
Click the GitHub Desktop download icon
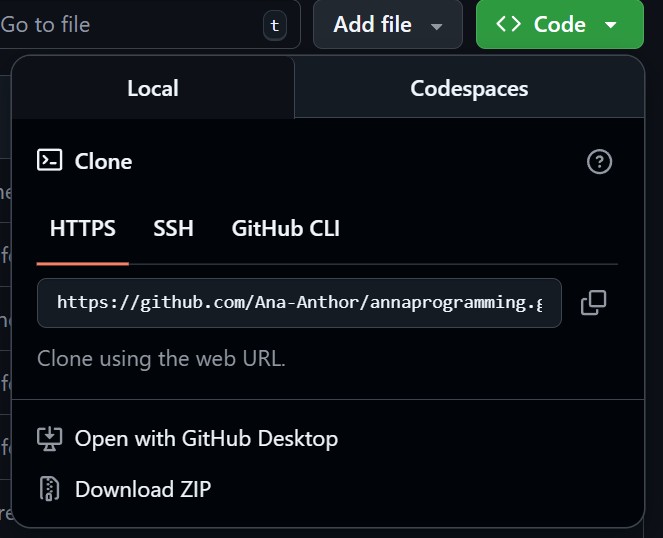pos(49,439)
